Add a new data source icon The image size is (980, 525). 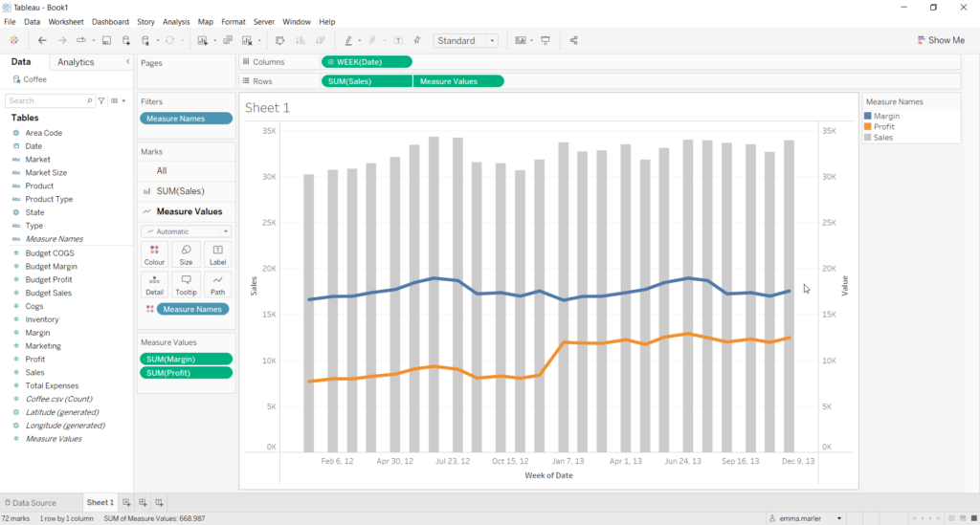[x=126, y=40]
